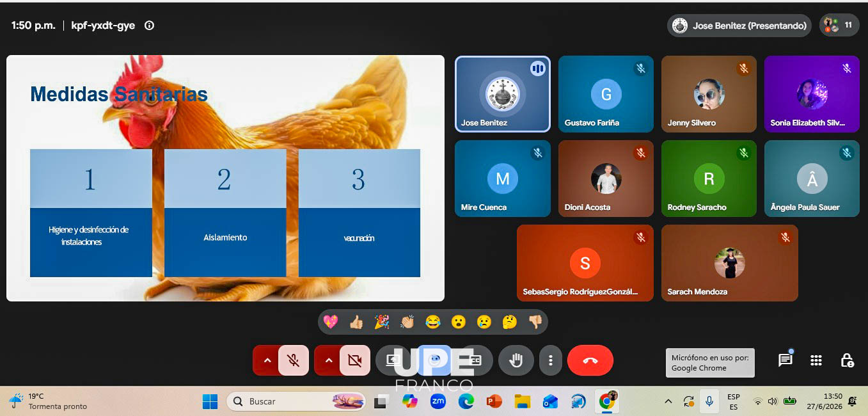Leave the call with red hang-up button
The width and height of the screenshot is (868, 416).
click(590, 360)
